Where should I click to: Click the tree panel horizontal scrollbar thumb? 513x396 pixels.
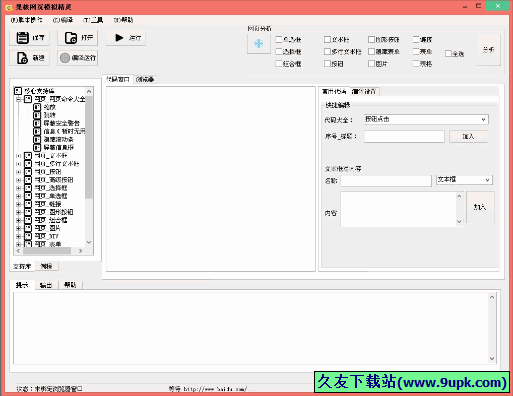pos(47,251)
